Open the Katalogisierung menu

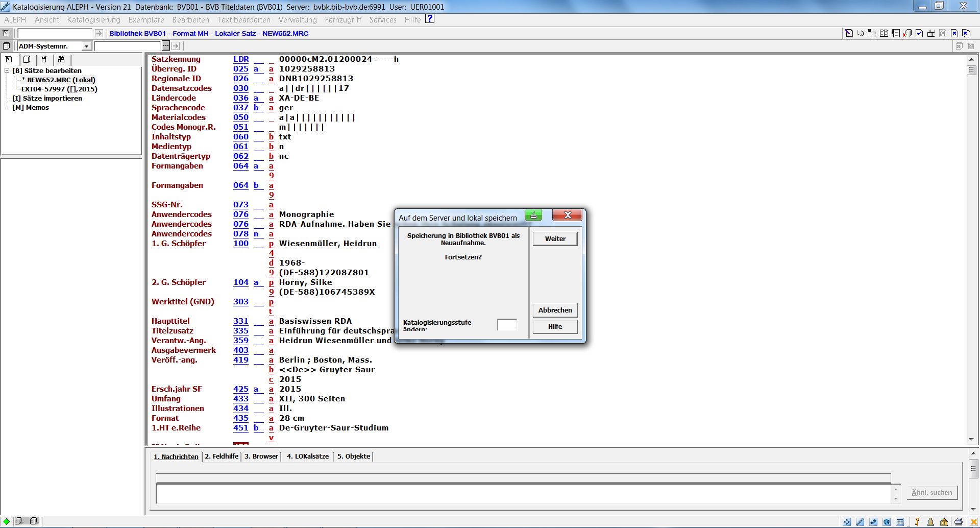[94, 20]
